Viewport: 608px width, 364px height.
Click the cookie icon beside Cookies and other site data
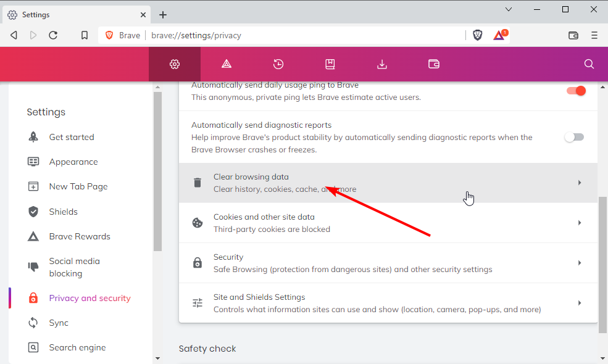[198, 223]
